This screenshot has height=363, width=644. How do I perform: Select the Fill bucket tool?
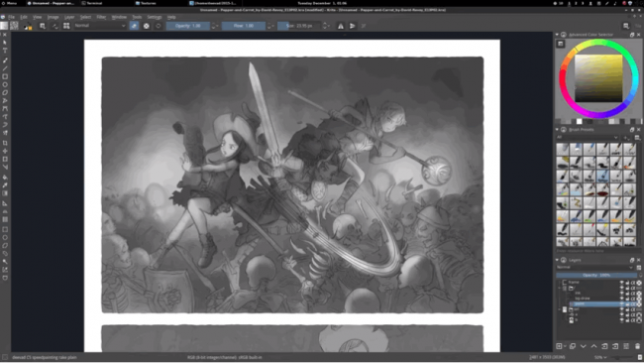point(5,178)
